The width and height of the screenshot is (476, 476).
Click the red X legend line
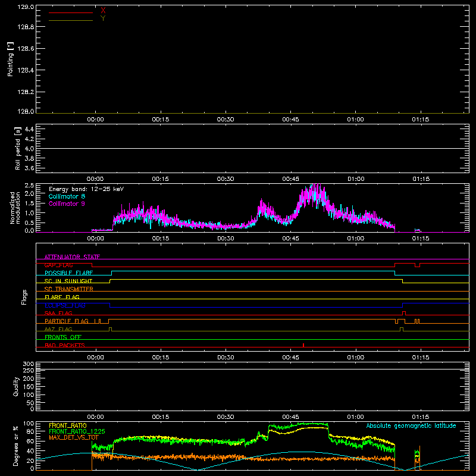(70, 12)
